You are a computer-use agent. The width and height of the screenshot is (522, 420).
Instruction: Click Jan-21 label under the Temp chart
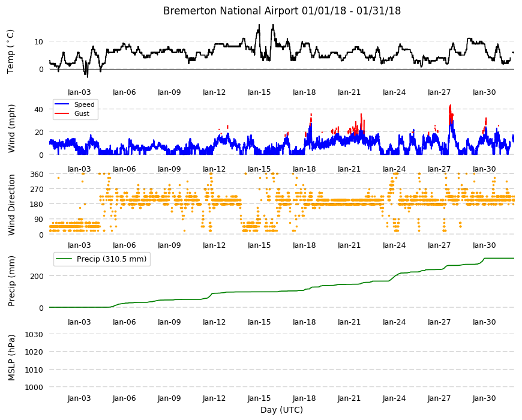pos(349,92)
